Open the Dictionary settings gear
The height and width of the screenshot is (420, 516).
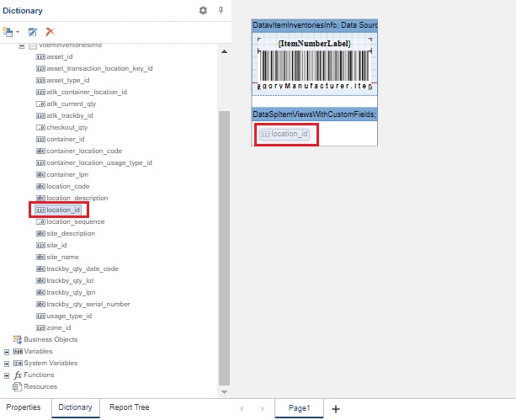(203, 10)
